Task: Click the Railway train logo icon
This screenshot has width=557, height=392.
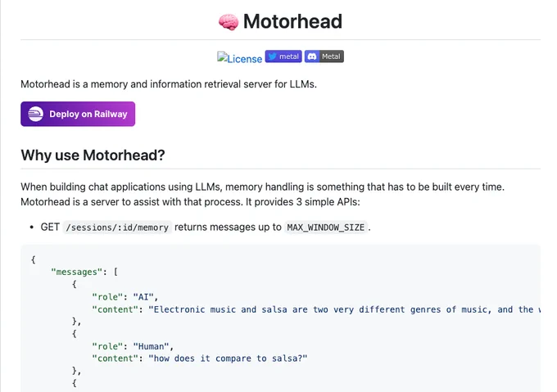Action: [35, 114]
